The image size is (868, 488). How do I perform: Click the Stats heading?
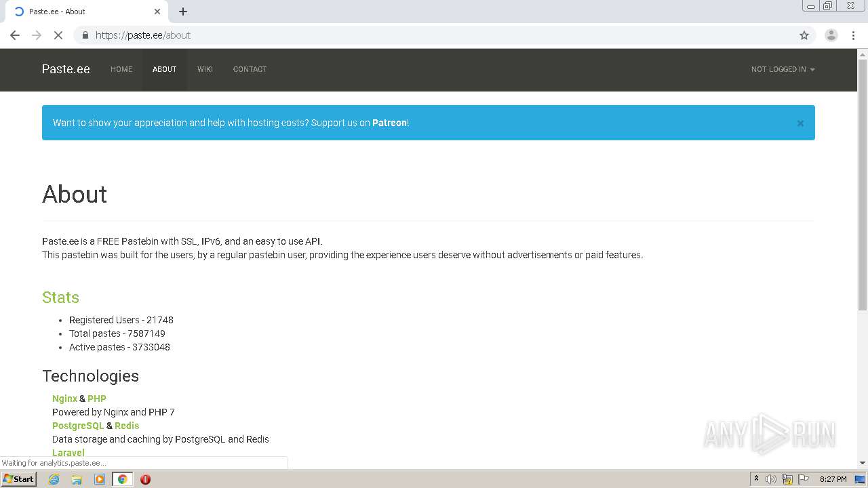[60, 298]
